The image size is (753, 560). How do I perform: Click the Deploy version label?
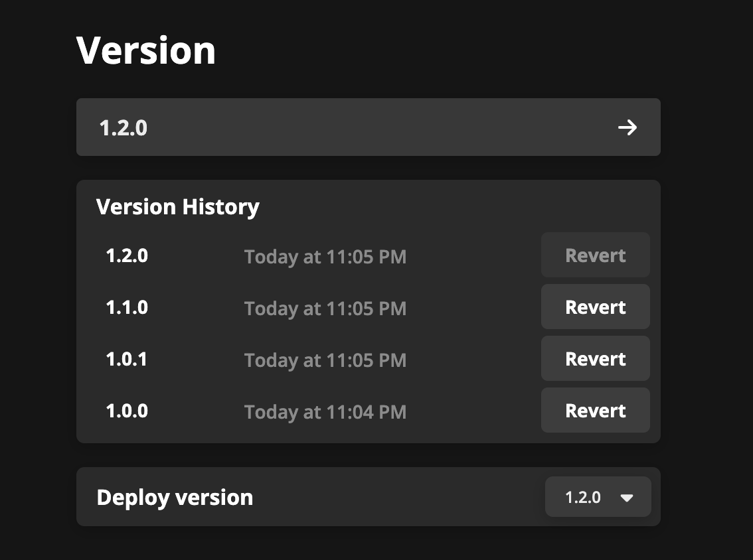pos(175,496)
